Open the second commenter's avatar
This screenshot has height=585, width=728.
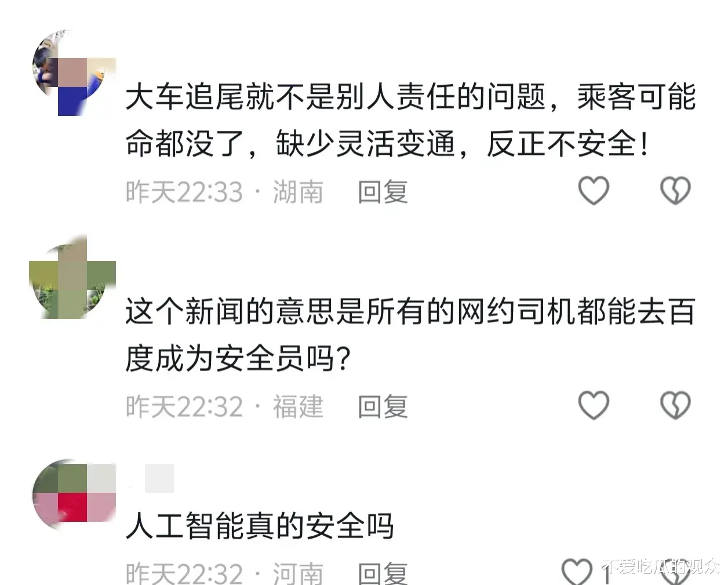tap(72, 277)
